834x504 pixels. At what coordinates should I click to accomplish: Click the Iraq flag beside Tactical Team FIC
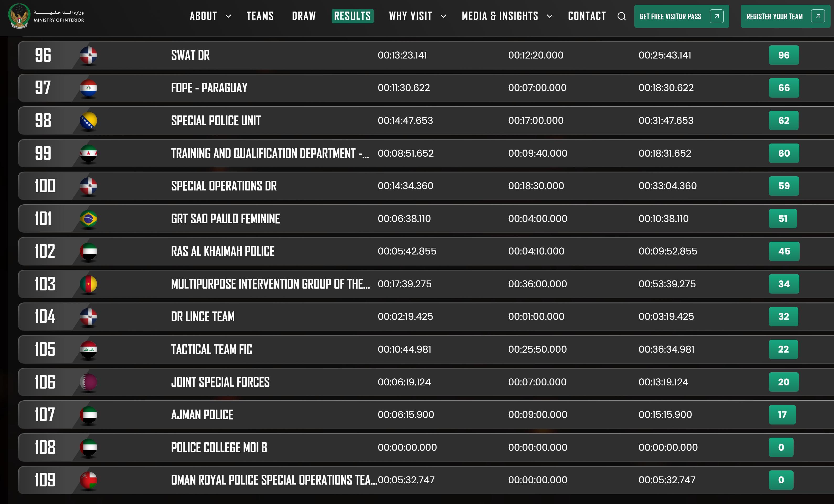click(88, 349)
